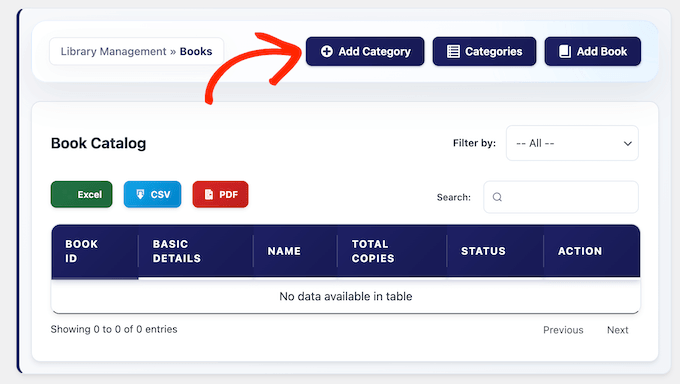Sort by Status column header
The height and width of the screenshot is (384, 680).
pyautogui.click(x=495, y=251)
